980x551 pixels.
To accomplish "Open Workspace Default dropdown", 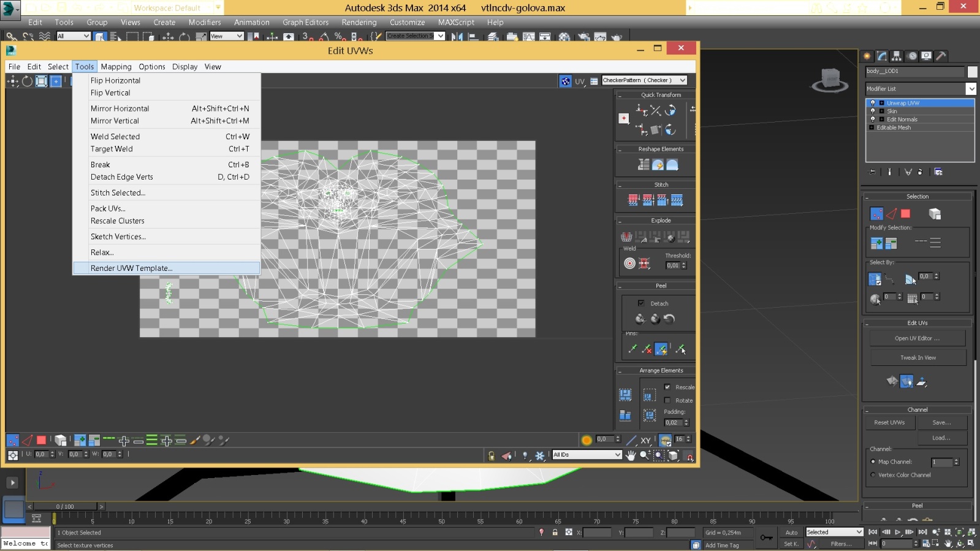I will [x=177, y=8].
